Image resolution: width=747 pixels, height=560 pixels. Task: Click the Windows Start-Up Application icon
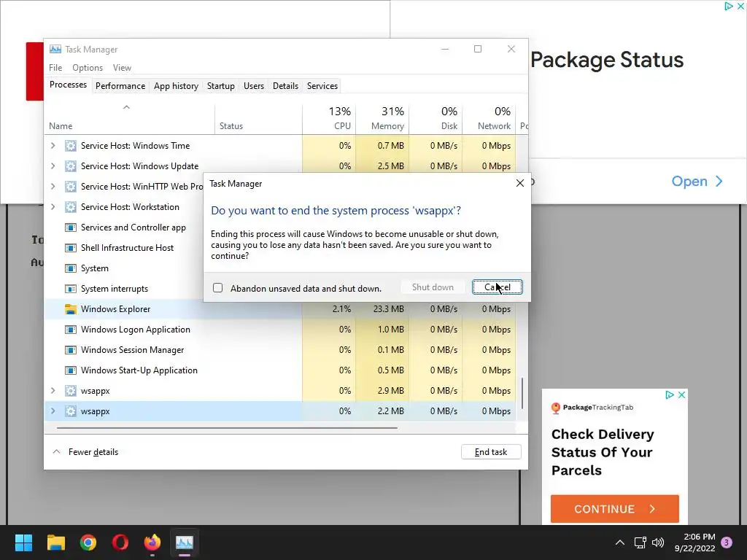(x=71, y=370)
